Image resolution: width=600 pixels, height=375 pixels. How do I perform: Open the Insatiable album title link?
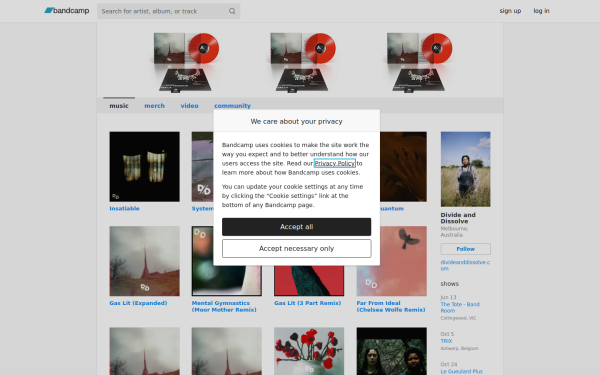pyautogui.click(x=124, y=209)
